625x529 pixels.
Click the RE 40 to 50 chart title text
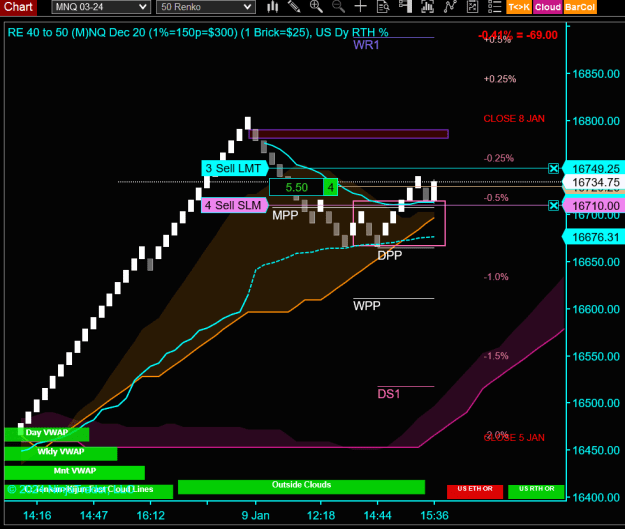[198, 33]
